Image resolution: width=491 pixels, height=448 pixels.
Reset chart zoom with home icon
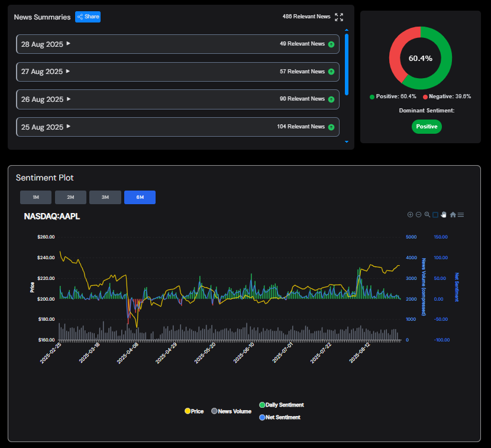point(453,215)
